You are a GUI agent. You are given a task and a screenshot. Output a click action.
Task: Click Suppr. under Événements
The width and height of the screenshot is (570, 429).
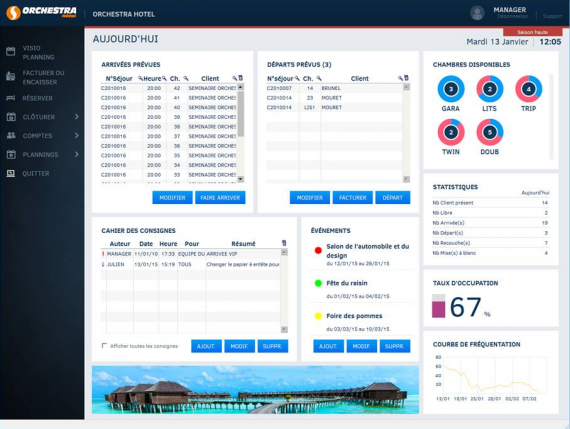395,346
